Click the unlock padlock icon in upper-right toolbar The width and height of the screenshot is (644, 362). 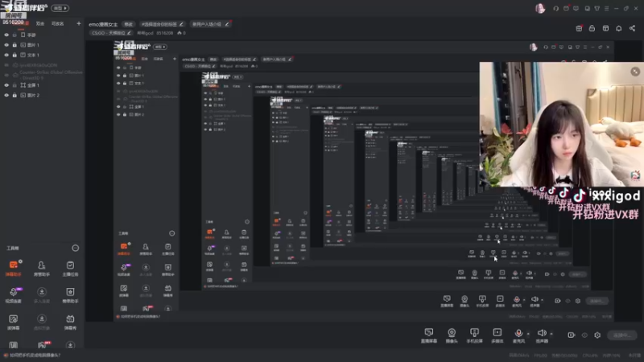tap(592, 28)
